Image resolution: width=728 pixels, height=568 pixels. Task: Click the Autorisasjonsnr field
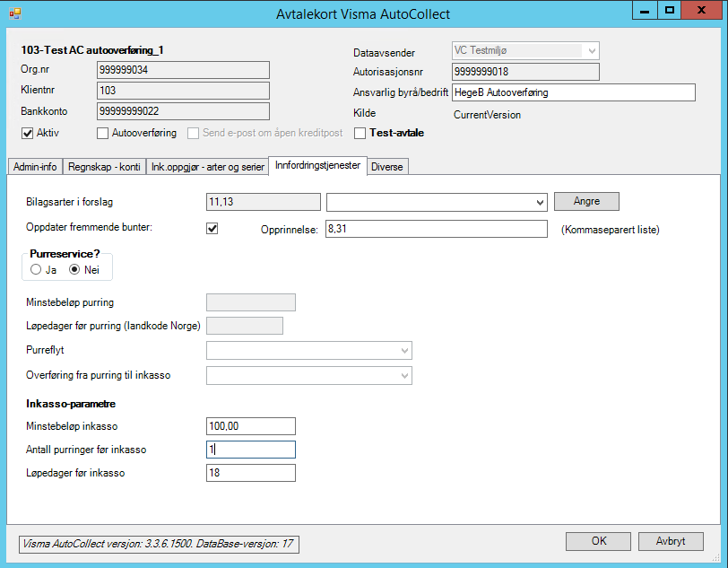pyautogui.click(x=525, y=72)
